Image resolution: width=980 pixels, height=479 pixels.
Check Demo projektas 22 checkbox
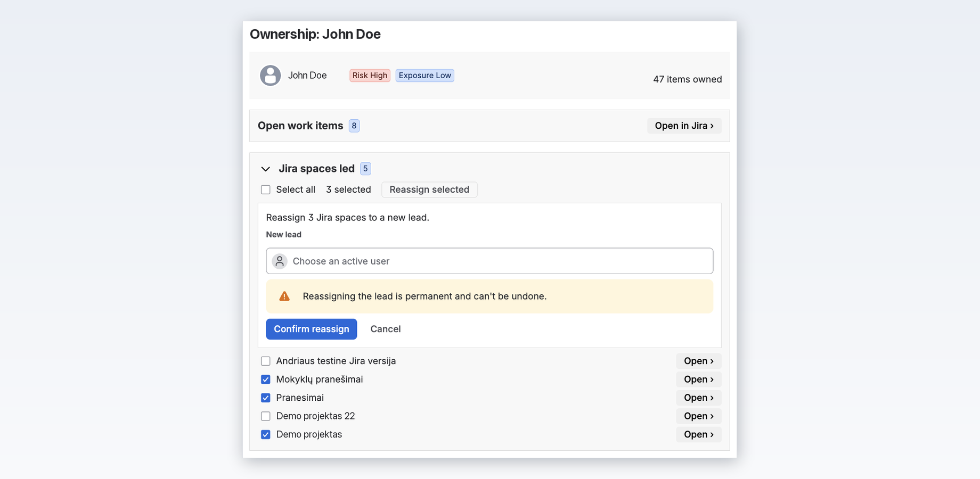tap(266, 416)
